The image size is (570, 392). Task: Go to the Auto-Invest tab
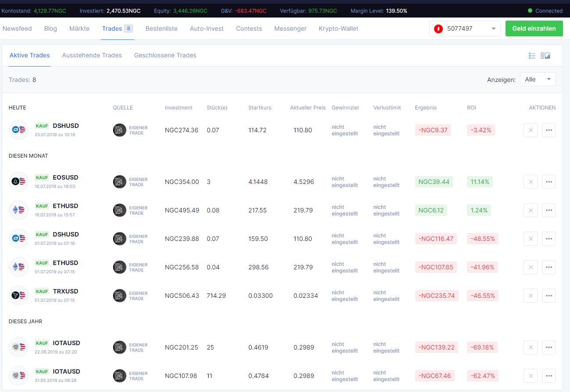(207, 28)
